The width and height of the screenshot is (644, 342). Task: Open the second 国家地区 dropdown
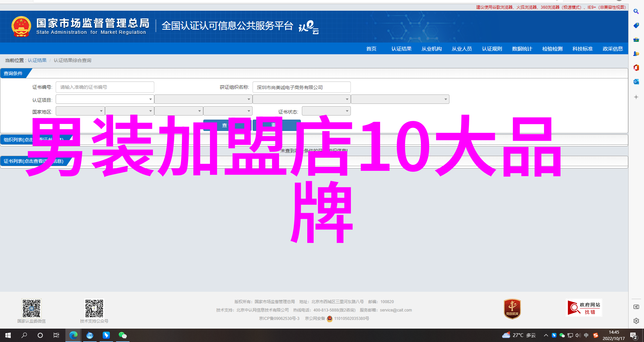tap(129, 111)
